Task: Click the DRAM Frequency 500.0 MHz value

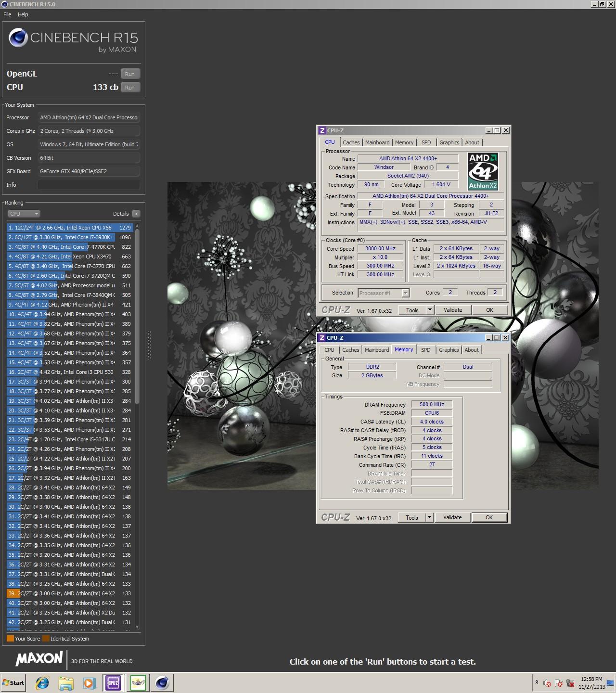Action: pos(432,405)
